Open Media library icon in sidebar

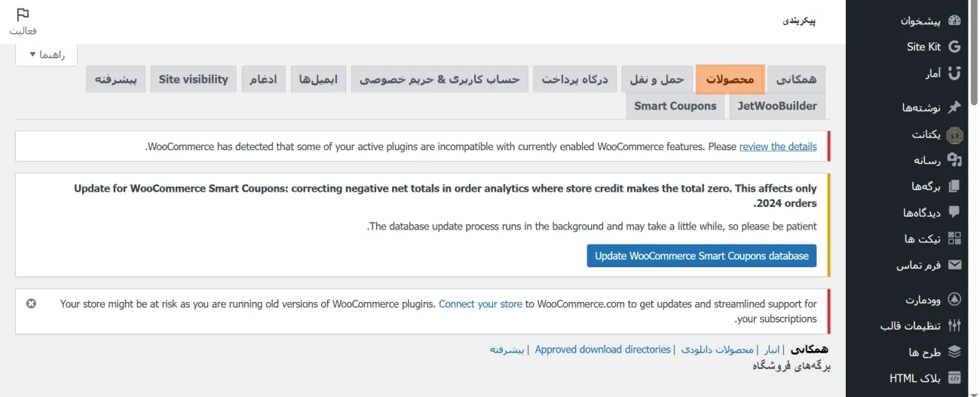[954, 160]
